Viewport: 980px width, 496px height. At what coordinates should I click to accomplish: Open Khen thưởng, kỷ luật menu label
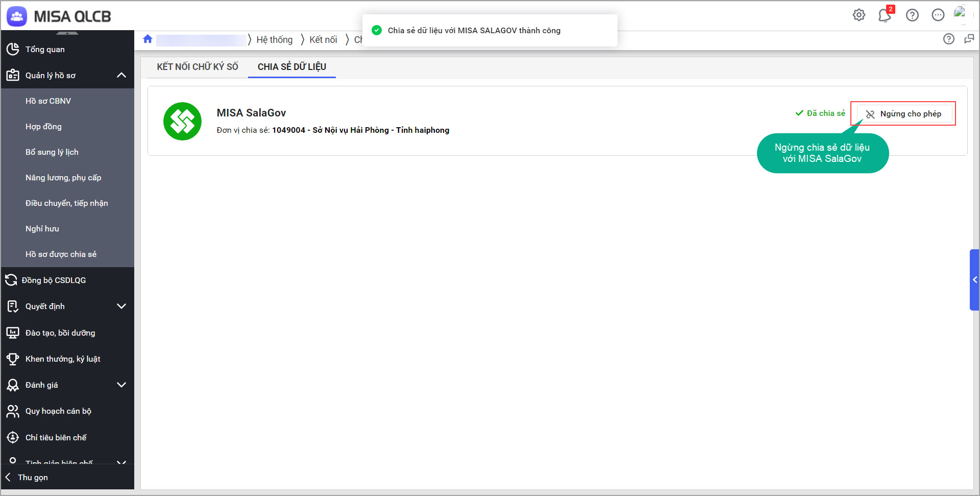[x=63, y=359]
